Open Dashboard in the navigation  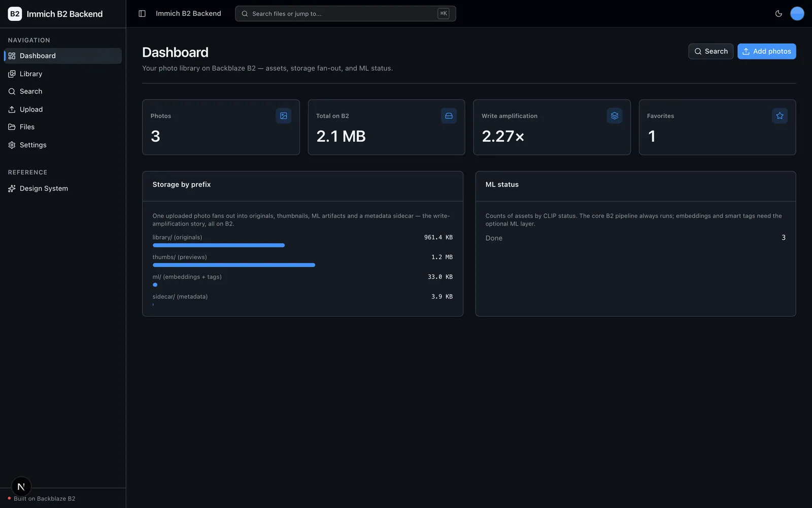point(63,56)
